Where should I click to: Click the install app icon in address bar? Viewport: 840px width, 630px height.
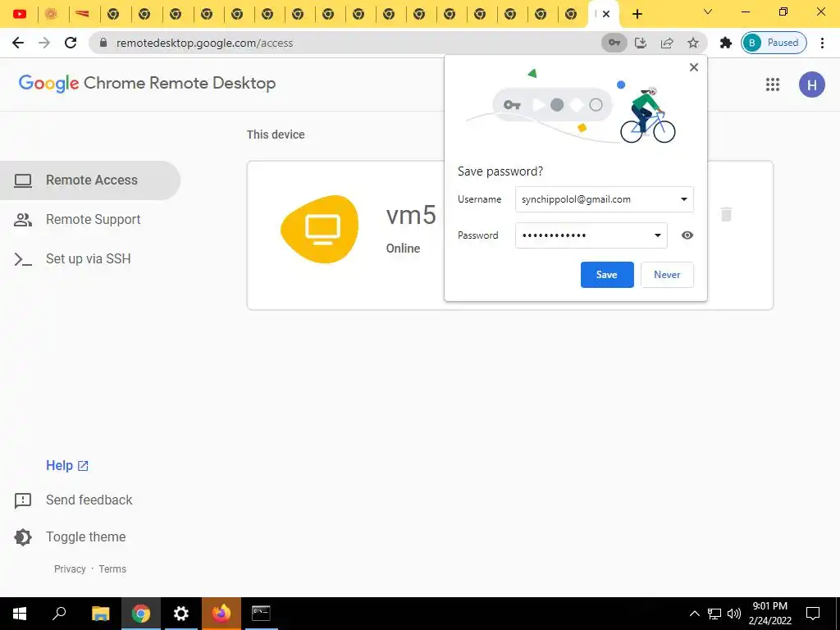coord(641,43)
